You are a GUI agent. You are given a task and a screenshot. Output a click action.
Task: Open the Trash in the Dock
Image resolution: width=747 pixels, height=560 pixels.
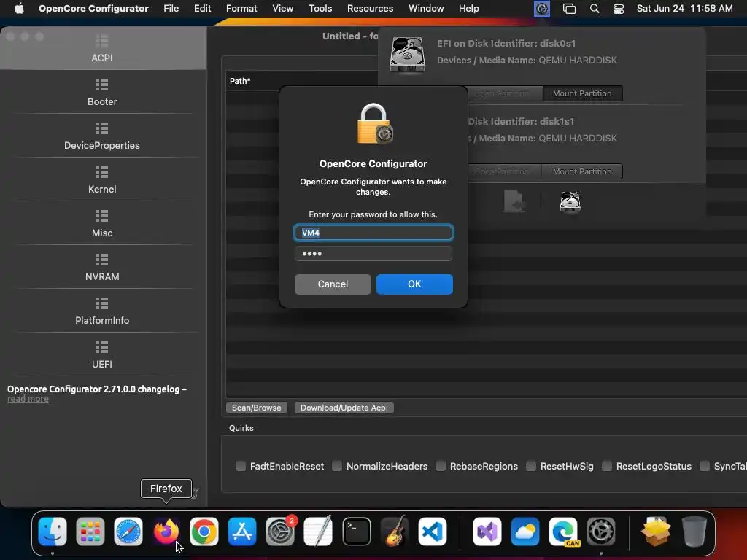pos(694,531)
